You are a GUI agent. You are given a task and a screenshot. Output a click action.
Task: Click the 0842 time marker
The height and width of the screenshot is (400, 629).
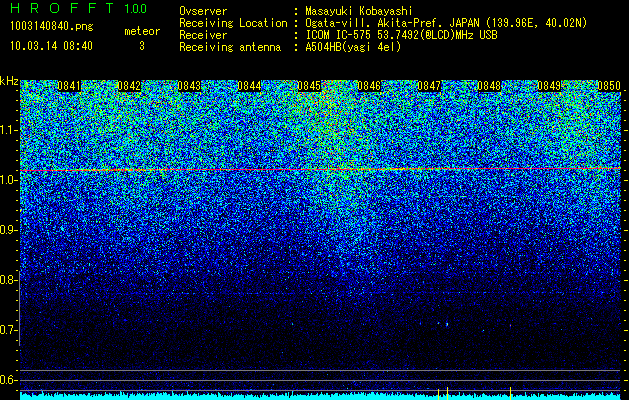[x=130, y=86]
